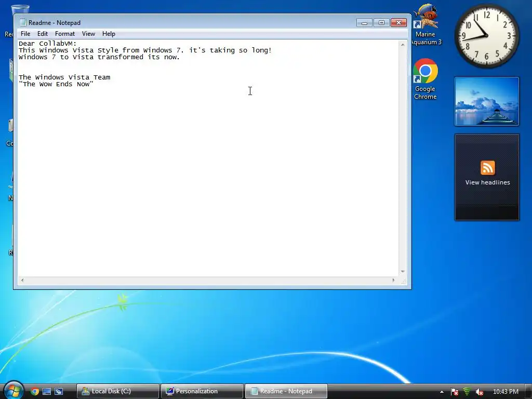Click line "Windows 7 to Vista transformed its now."
This screenshot has height=399, width=532.
pos(99,57)
